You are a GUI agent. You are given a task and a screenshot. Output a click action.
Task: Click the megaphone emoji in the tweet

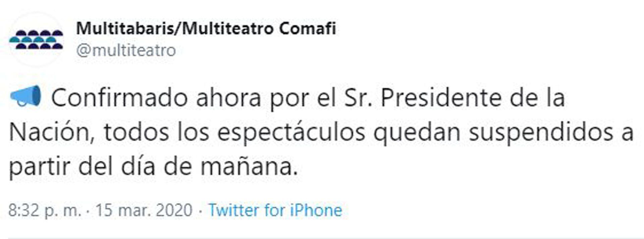click(26, 96)
